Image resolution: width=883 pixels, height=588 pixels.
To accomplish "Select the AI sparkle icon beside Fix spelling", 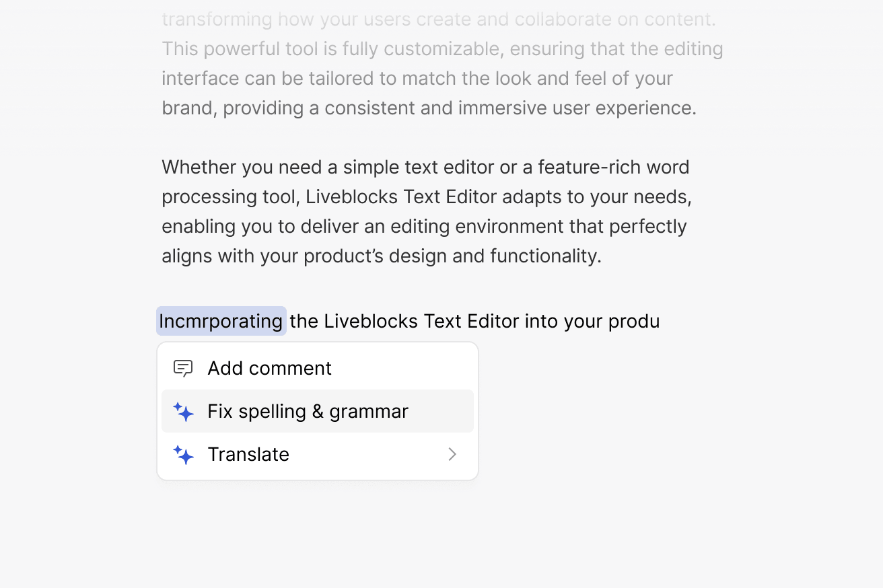I will 182,411.
